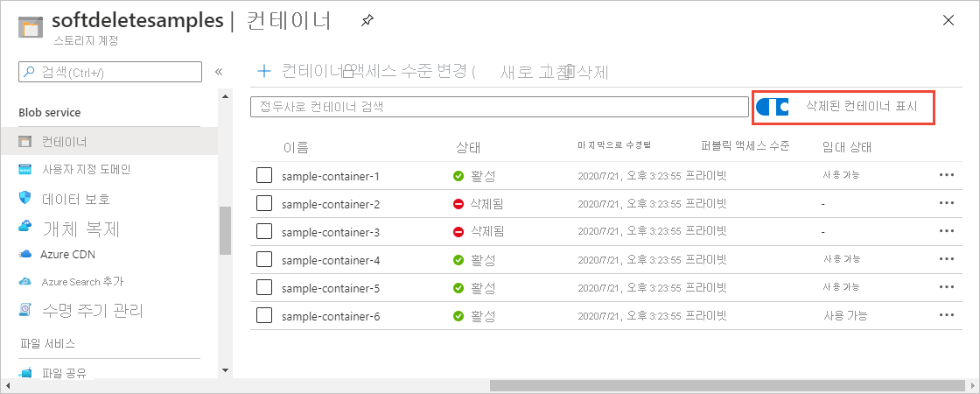Sort by the 상태 column header
The height and width of the screenshot is (394, 980).
(468, 148)
